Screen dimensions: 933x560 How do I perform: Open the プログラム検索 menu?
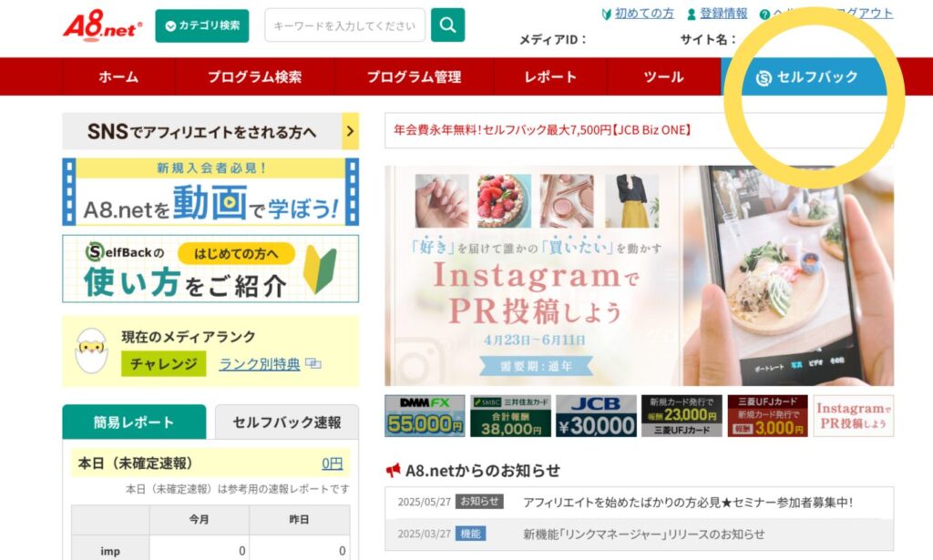pyautogui.click(x=255, y=76)
